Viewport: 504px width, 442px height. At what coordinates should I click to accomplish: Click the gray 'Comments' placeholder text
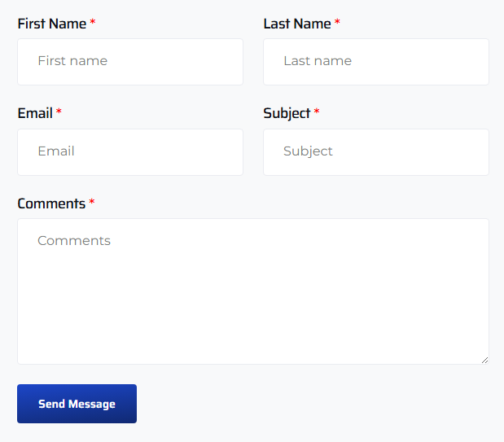(74, 241)
